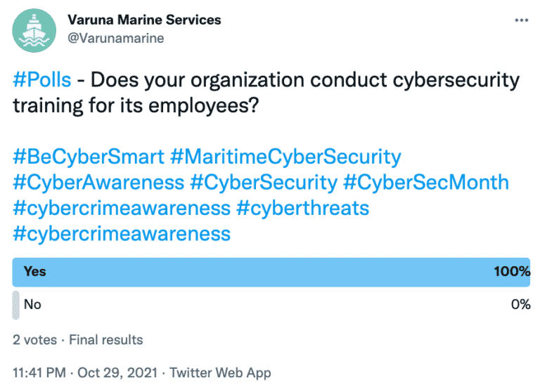The width and height of the screenshot is (540, 392).
Task: Select the Yes poll result bar
Action: (x=271, y=272)
